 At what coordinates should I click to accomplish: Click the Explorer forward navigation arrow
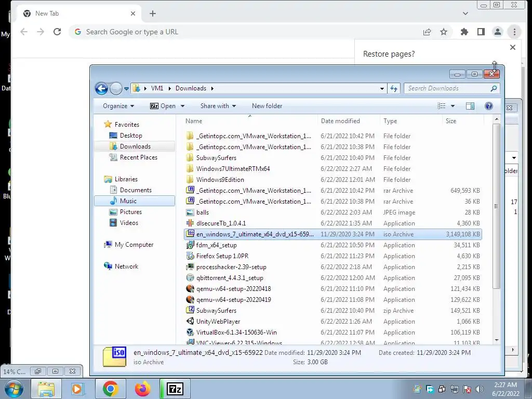pyautogui.click(x=116, y=88)
